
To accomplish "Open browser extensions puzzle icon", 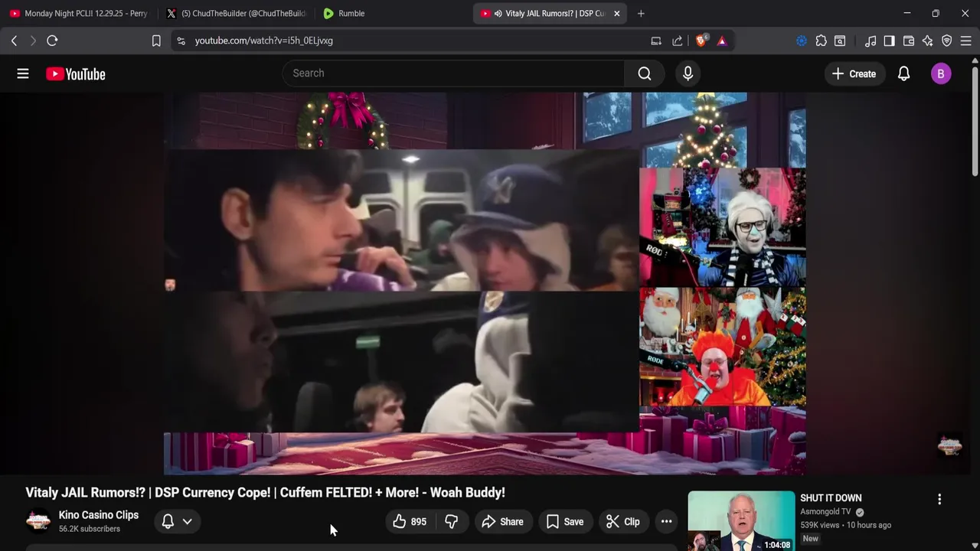I will tap(821, 41).
